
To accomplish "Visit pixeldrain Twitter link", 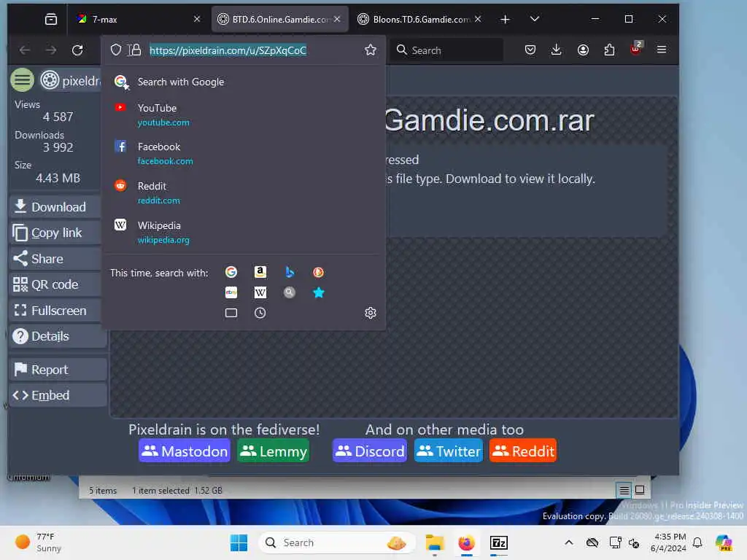I will point(449,451).
